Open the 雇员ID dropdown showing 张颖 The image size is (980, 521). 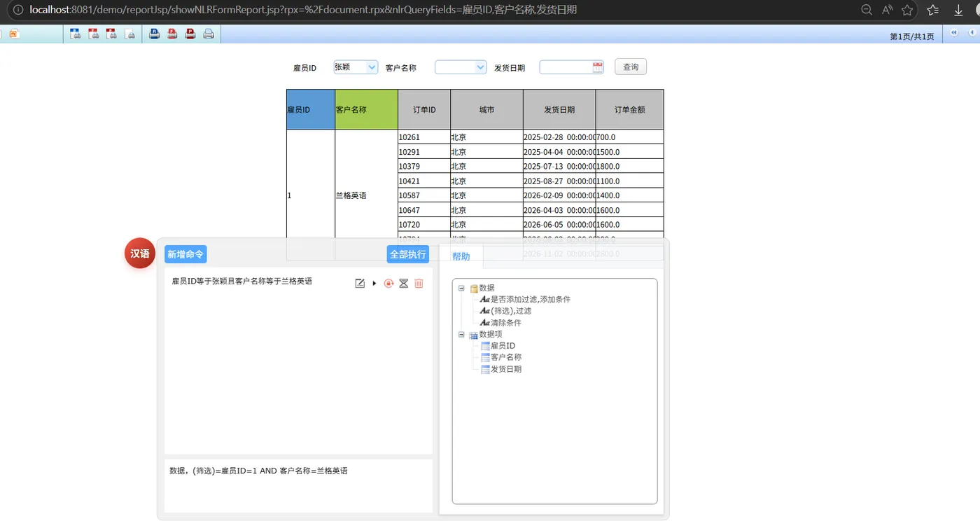[x=356, y=67]
